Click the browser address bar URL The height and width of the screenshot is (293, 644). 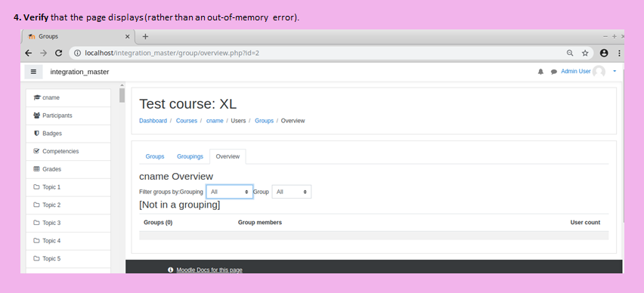pos(172,53)
